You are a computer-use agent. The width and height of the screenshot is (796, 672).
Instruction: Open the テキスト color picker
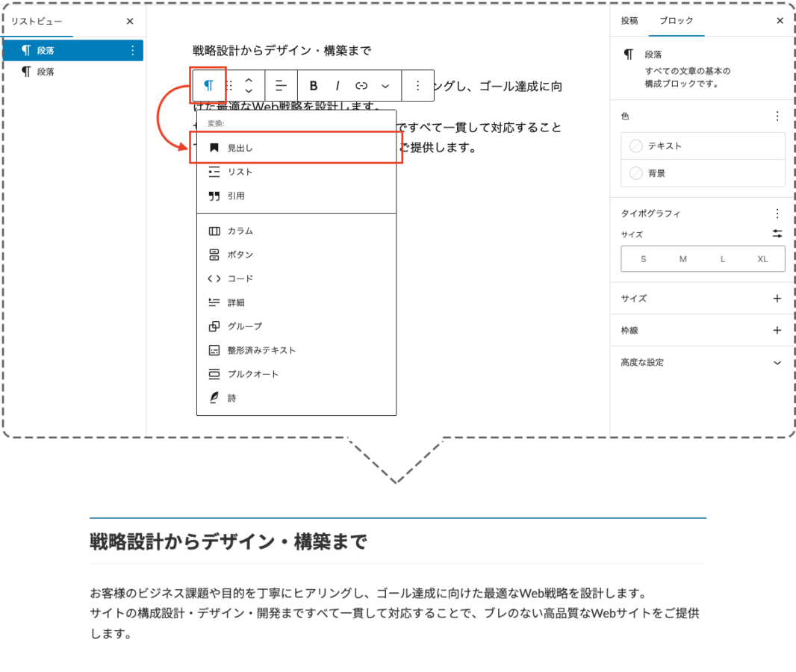pos(702,146)
